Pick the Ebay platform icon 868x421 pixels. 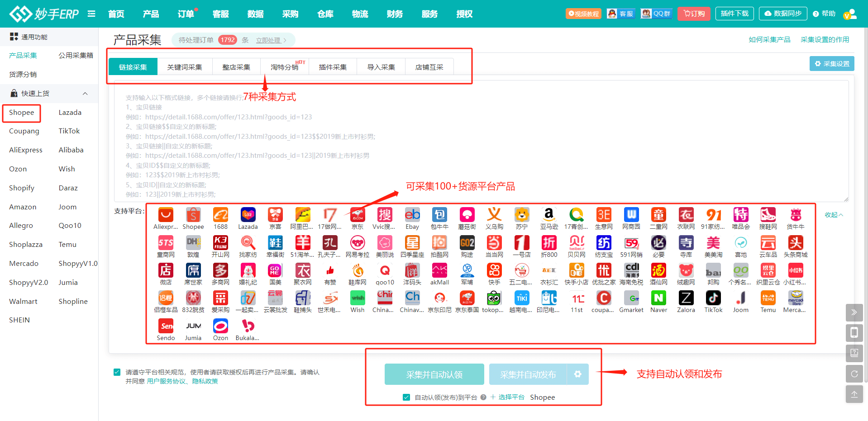click(412, 215)
